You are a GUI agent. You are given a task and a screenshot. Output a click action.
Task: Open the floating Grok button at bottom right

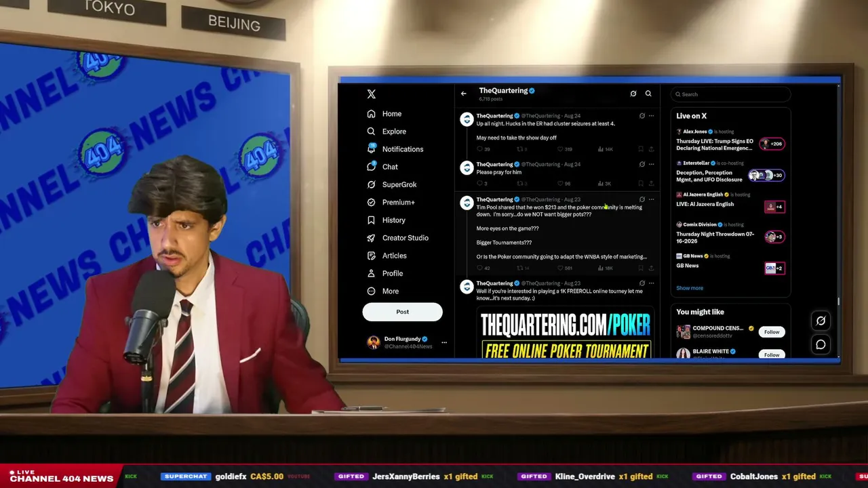pyautogui.click(x=821, y=321)
